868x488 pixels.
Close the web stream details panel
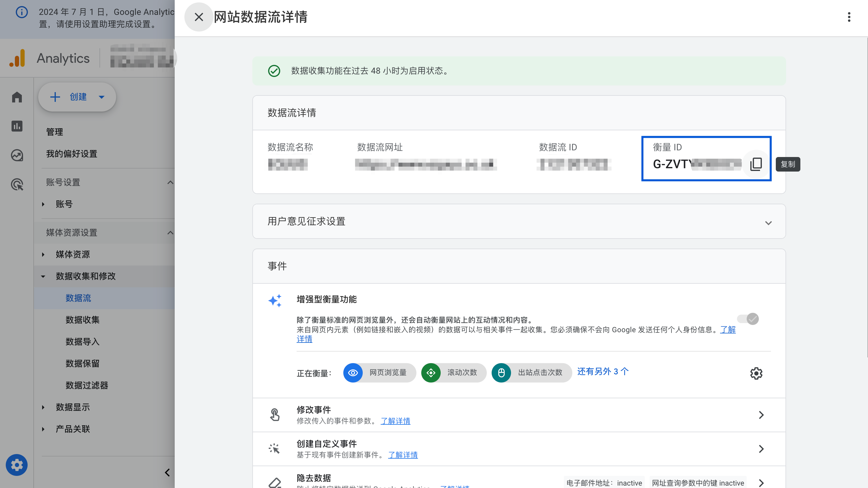199,17
